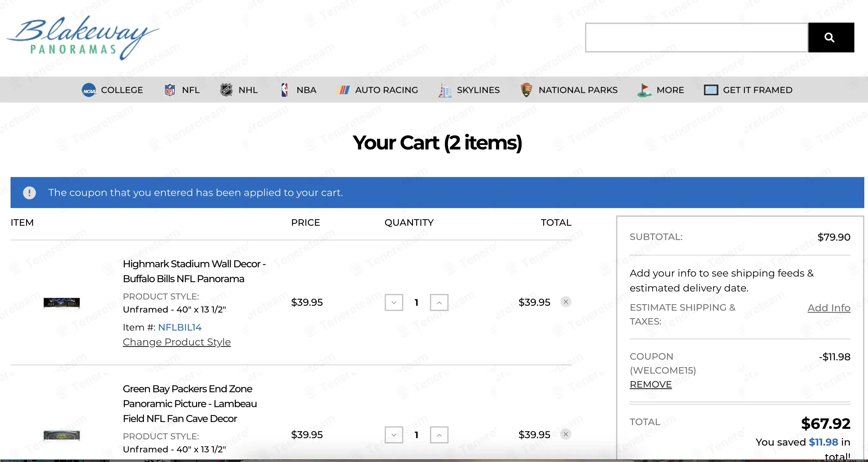Remove Green Bay Packers item from cart
868x462 pixels.
[x=566, y=434]
